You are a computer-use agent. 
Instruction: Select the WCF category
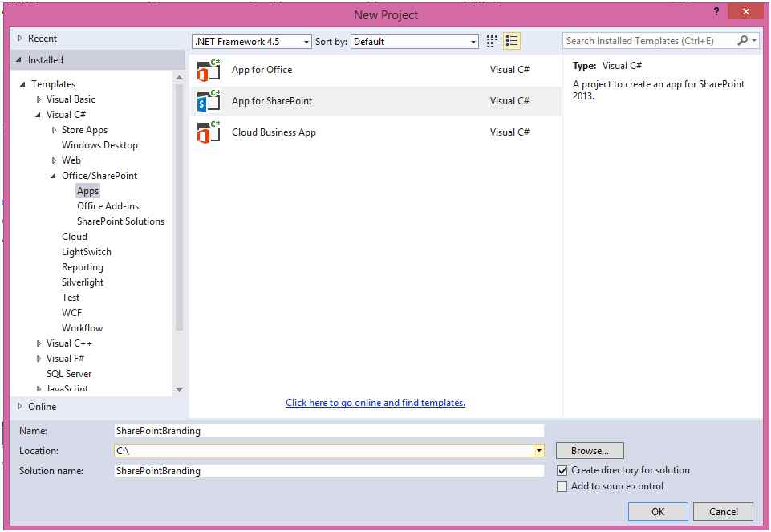click(71, 313)
